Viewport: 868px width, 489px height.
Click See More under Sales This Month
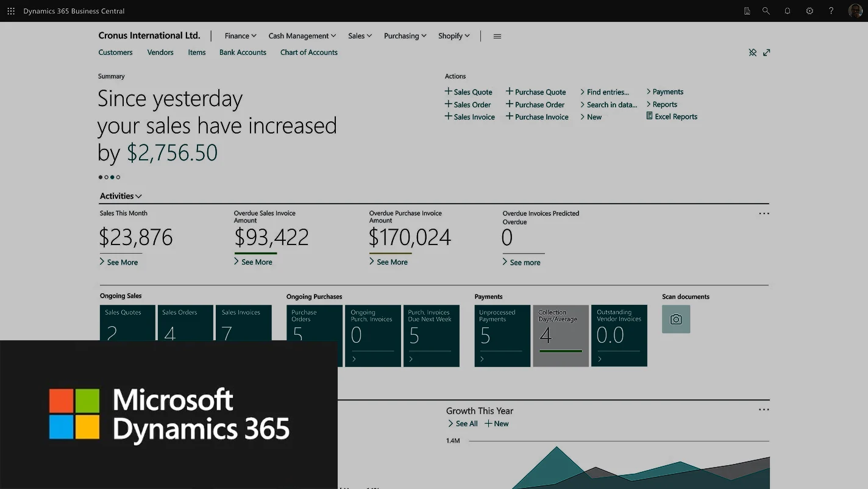[119, 262]
